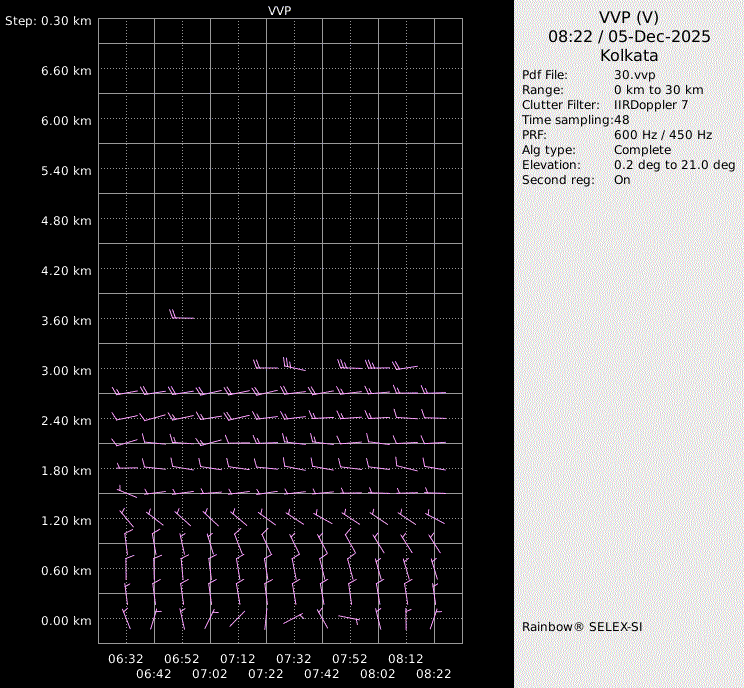Click the PRF '600 Hz / 450 Hz' value
The width and height of the screenshot is (744, 688).
click(x=662, y=135)
